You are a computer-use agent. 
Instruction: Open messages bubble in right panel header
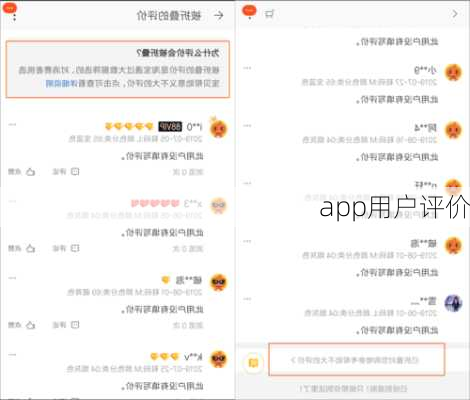point(249,11)
